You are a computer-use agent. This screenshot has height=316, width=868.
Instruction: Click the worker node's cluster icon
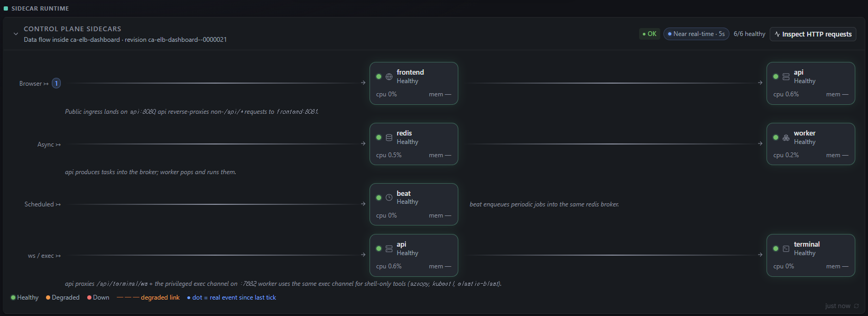[786, 138]
